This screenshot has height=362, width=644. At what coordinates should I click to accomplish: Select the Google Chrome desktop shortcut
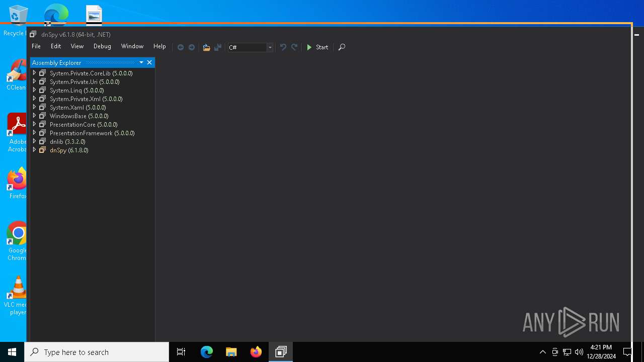[x=17, y=241]
